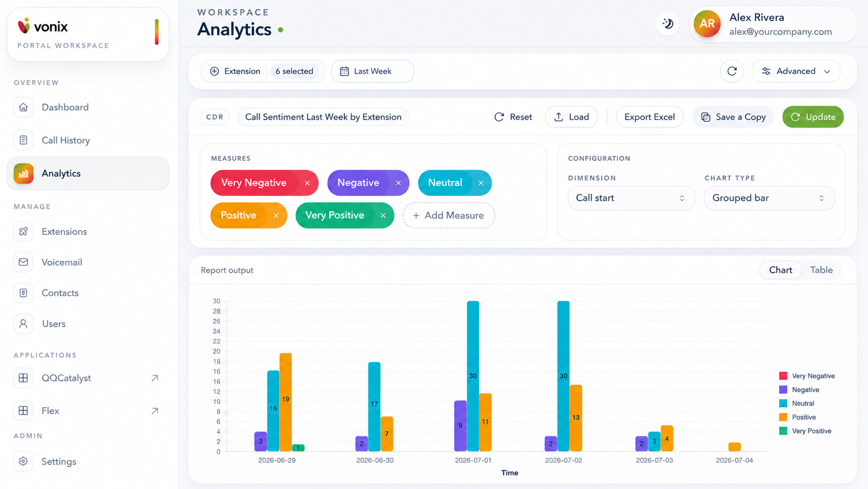Click the Voicemail envelope icon

23,262
